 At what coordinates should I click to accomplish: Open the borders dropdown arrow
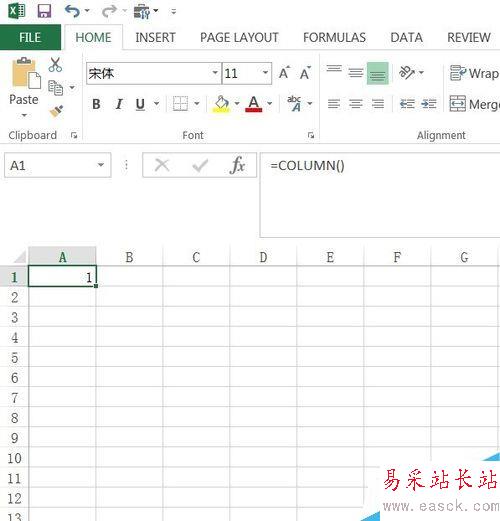[197, 104]
